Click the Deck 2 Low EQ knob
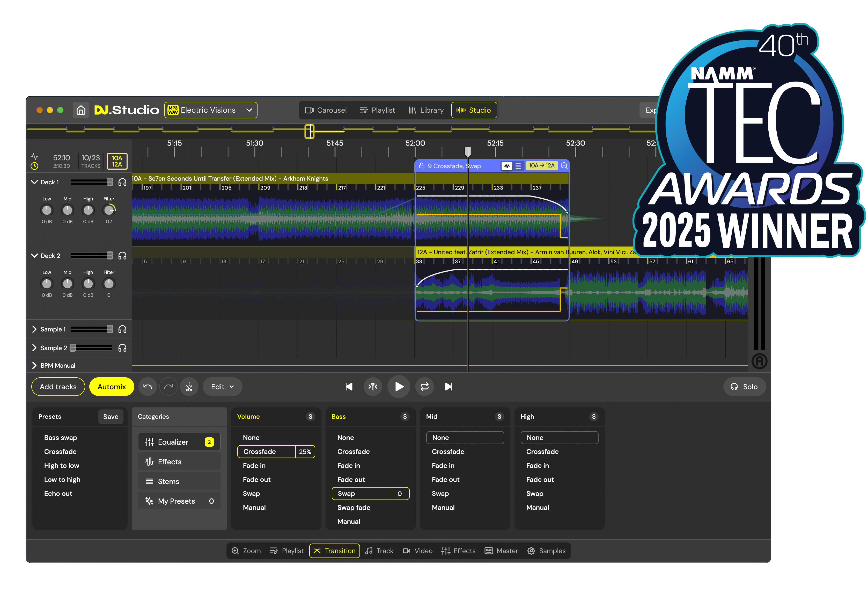The height and width of the screenshot is (608, 868). click(x=47, y=284)
